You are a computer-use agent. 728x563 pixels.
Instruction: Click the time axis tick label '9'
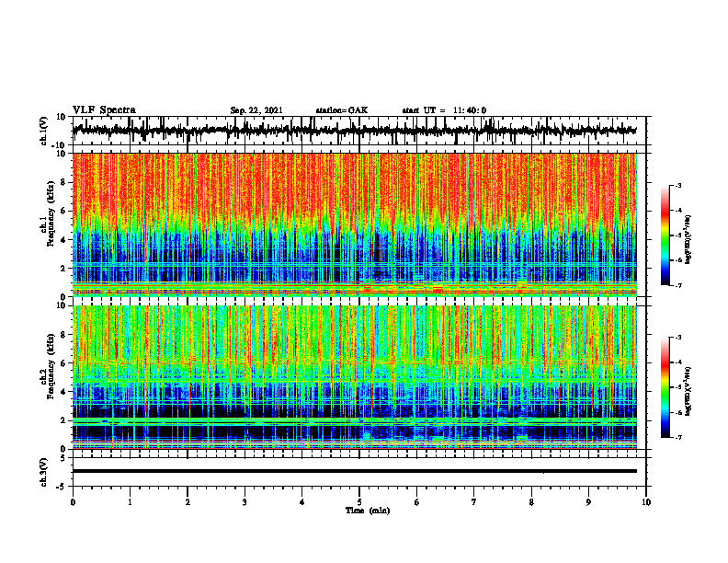(588, 502)
